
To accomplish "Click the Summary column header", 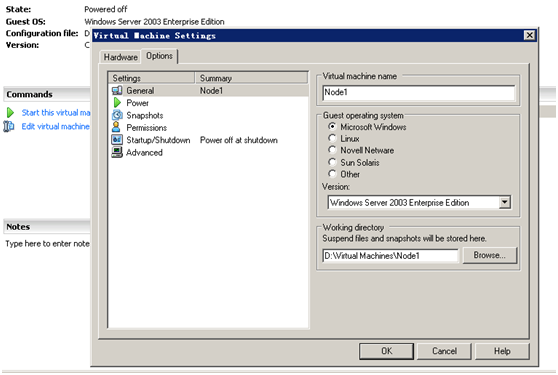I will (251, 78).
